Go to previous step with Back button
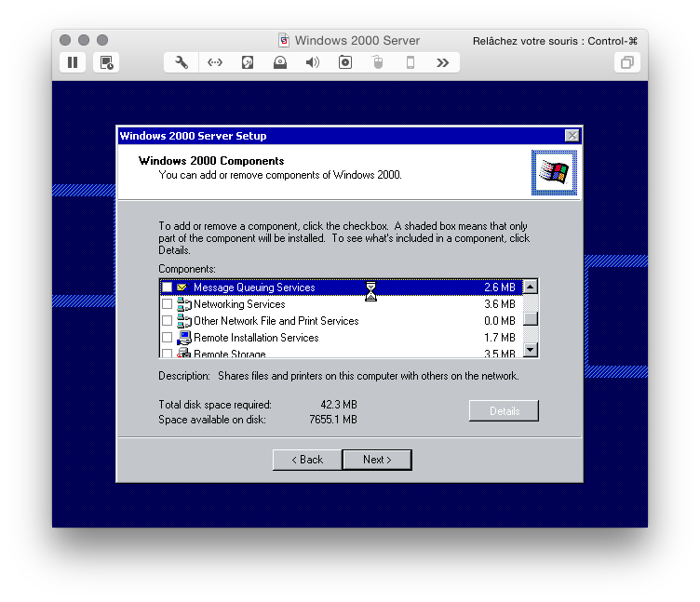700x602 pixels. (307, 460)
